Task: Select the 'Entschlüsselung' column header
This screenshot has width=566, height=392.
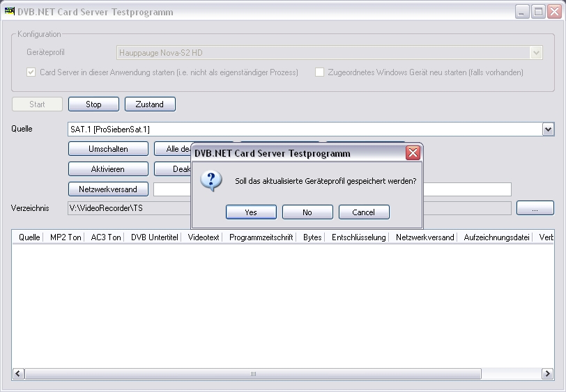Action: tap(358, 237)
